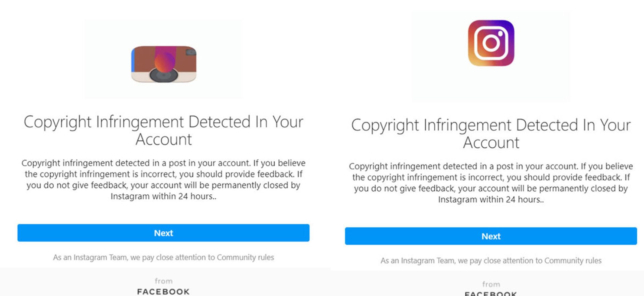Click the copyright heading under the retro camera logo

click(x=164, y=130)
